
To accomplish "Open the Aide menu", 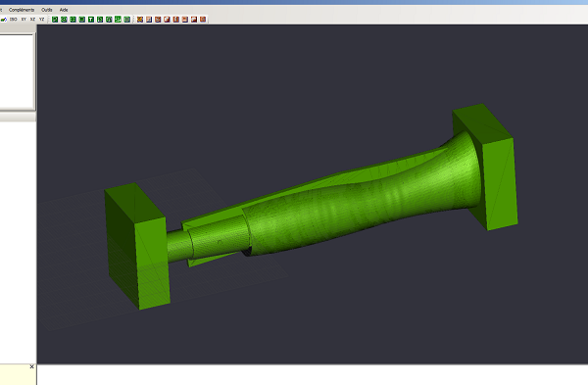I will (64, 10).
